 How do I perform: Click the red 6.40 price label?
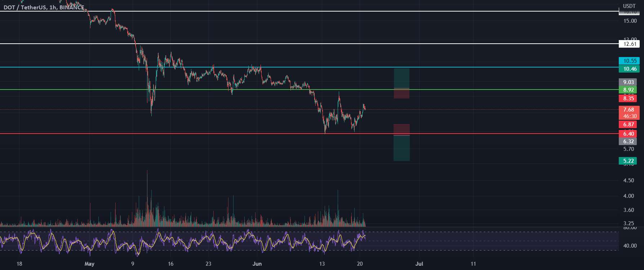coord(628,134)
